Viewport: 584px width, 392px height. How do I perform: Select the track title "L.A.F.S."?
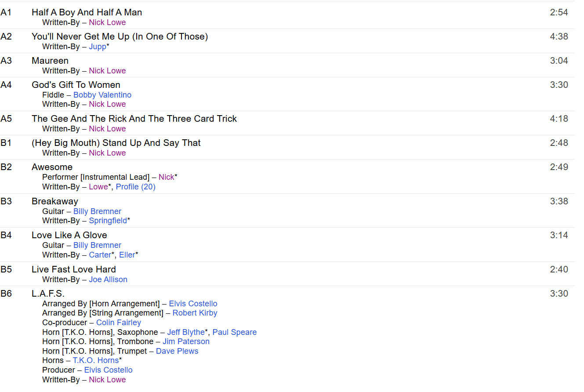click(48, 294)
